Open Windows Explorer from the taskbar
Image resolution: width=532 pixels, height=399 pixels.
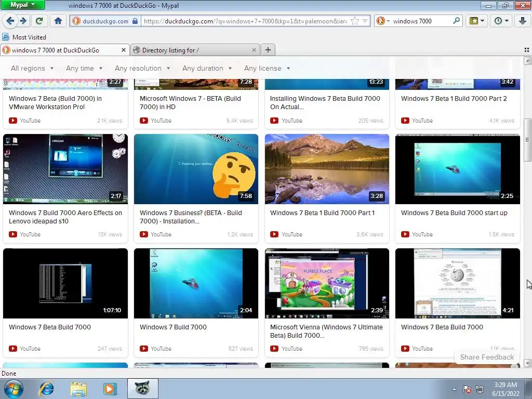pos(78,389)
